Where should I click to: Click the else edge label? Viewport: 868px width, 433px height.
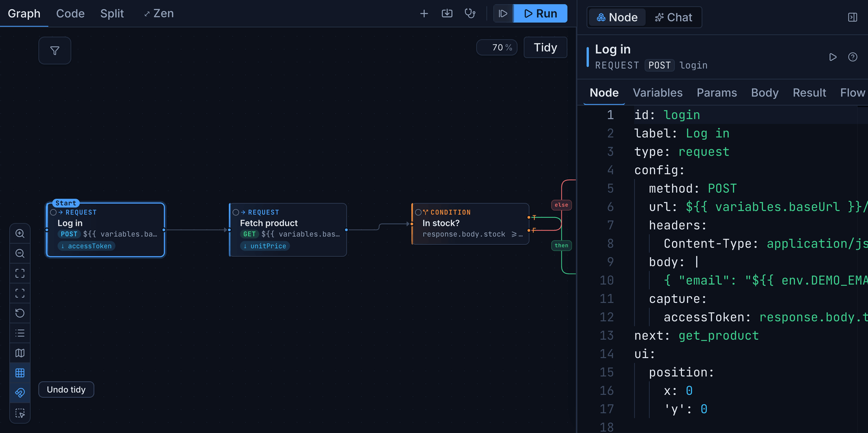coord(561,205)
